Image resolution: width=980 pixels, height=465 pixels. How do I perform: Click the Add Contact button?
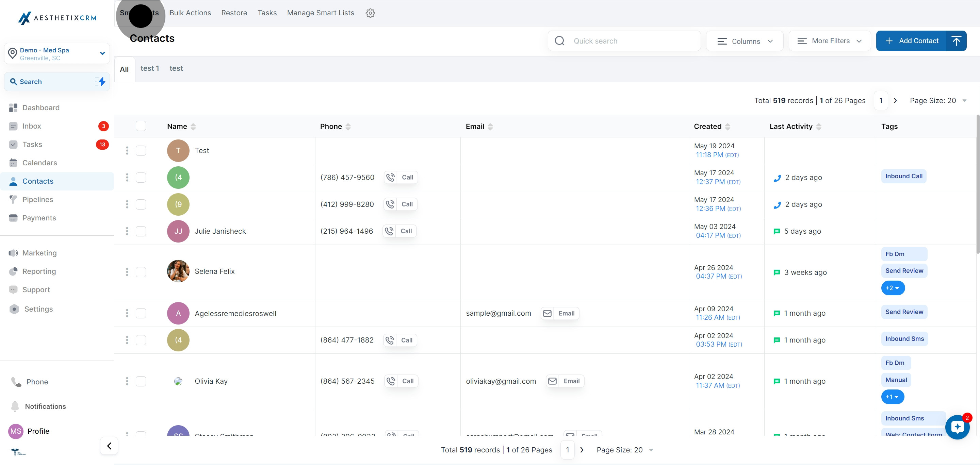pos(912,41)
